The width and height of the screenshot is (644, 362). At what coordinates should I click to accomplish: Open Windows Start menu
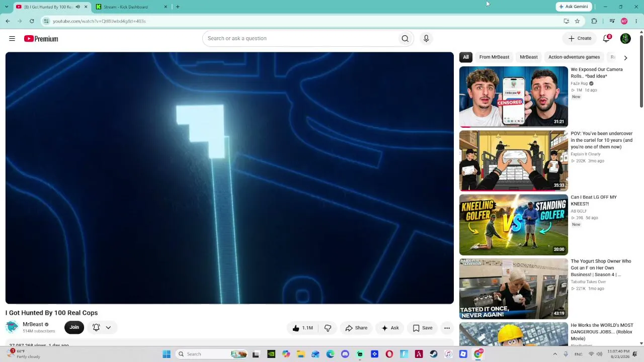point(167,354)
